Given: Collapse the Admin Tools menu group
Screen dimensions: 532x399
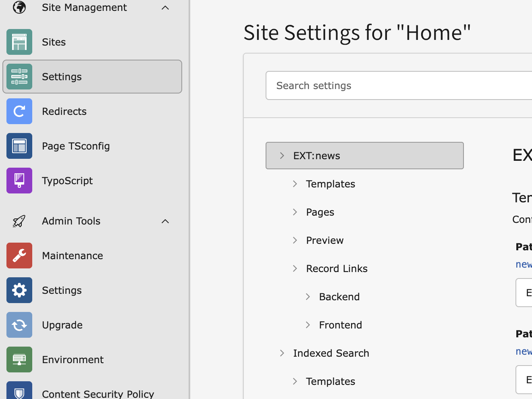Looking at the screenshot, I should pyautogui.click(x=165, y=221).
